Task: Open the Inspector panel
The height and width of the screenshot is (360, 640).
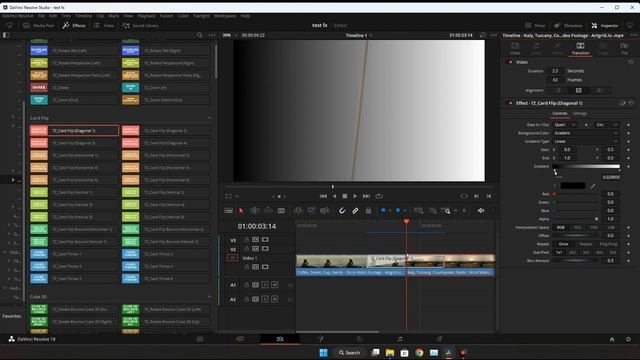Action: [605, 25]
